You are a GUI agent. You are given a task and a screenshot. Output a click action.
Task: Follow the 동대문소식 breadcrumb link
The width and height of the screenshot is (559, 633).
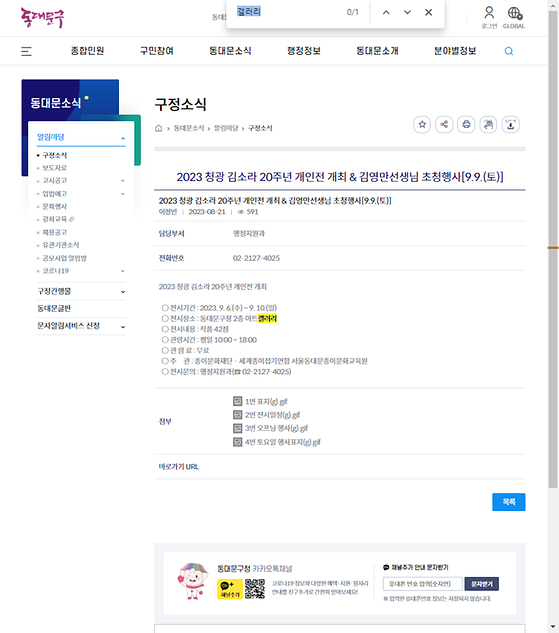click(189, 128)
